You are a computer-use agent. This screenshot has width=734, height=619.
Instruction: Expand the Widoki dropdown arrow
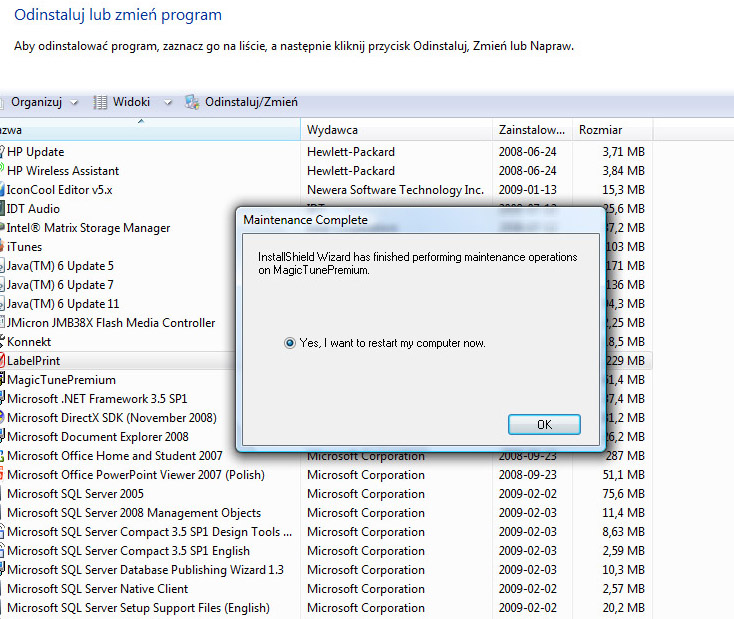click(x=167, y=103)
